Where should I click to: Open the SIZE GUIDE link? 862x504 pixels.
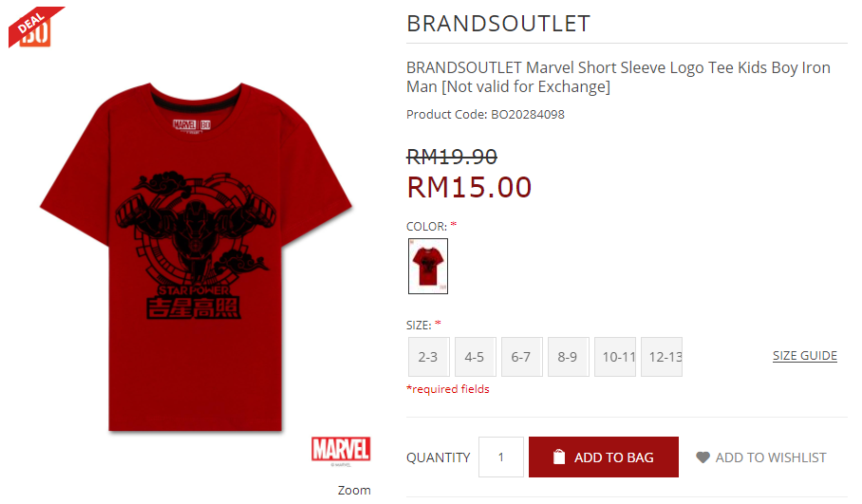point(805,356)
